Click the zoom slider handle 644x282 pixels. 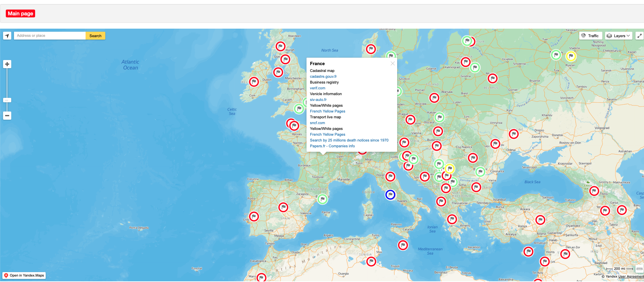[x=7, y=100]
